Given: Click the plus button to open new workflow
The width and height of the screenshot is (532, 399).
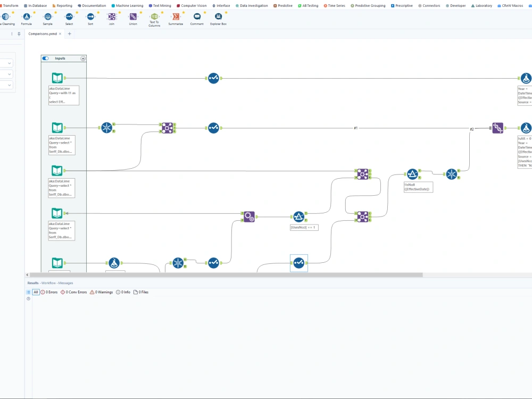Looking at the screenshot, I should tap(69, 33).
